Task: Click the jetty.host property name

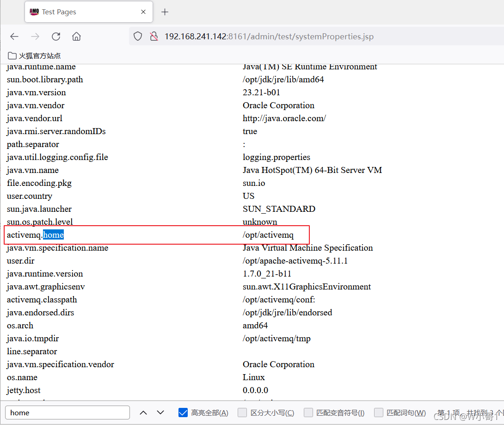Action: tap(24, 390)
